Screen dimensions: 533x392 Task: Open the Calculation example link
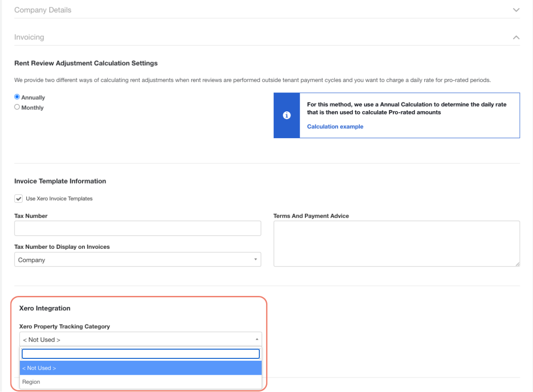335,126
